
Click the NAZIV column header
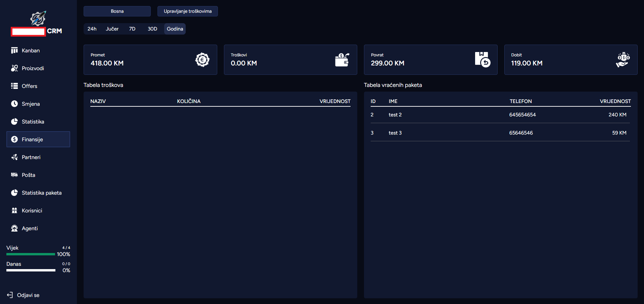pyautogui.click(x=98, y=101)
